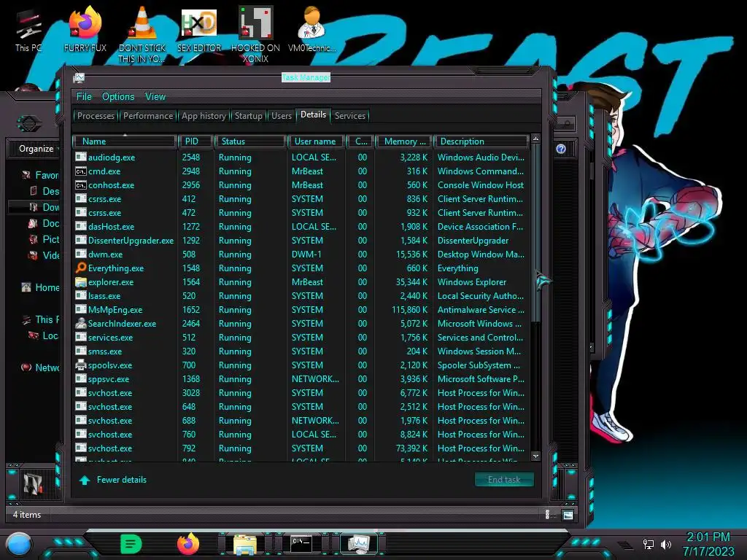Switch to the Services tab

click(349, 116)
